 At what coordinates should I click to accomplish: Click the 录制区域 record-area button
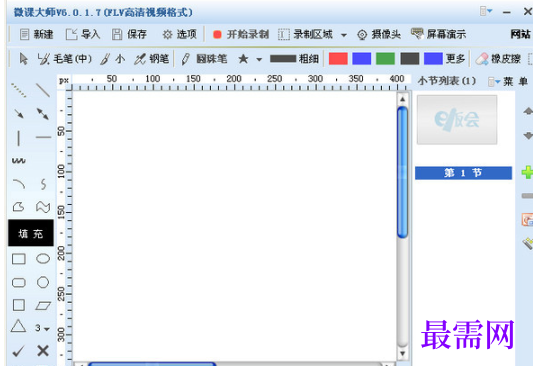pos(305,34)
